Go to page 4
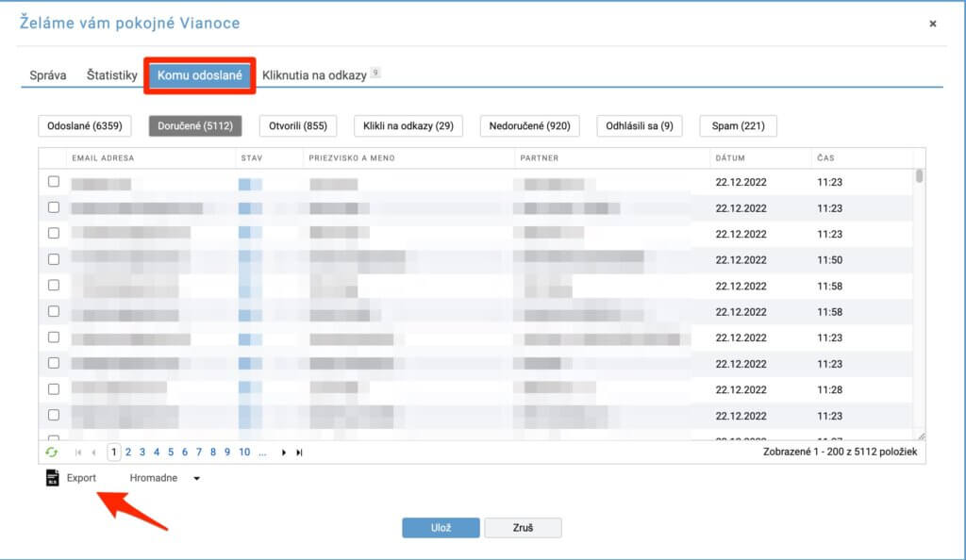This screenshot has width=966, height=560. pos(157,453)
